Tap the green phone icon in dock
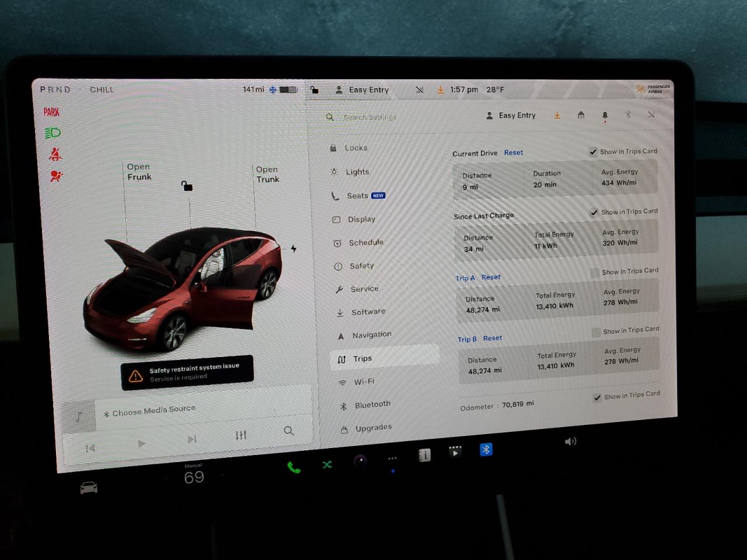The height and width of the screenshot is (560, 747). point(294,467)
